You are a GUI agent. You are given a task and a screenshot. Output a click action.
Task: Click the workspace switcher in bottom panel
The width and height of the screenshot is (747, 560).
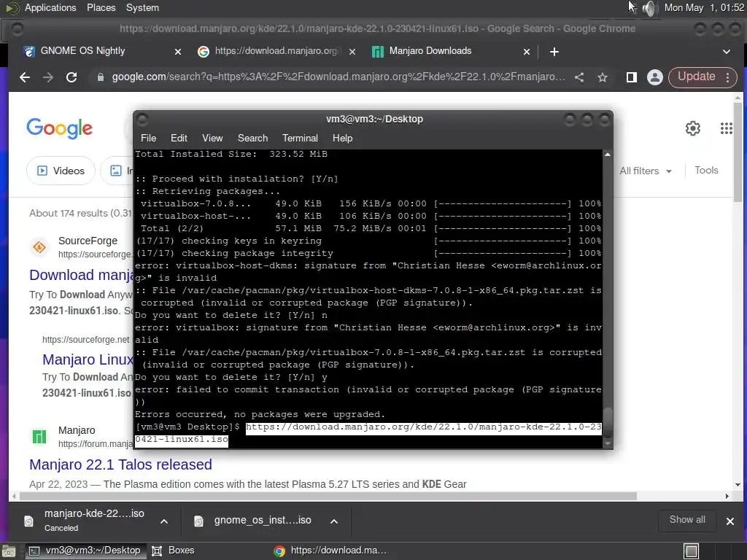(691, 551)
